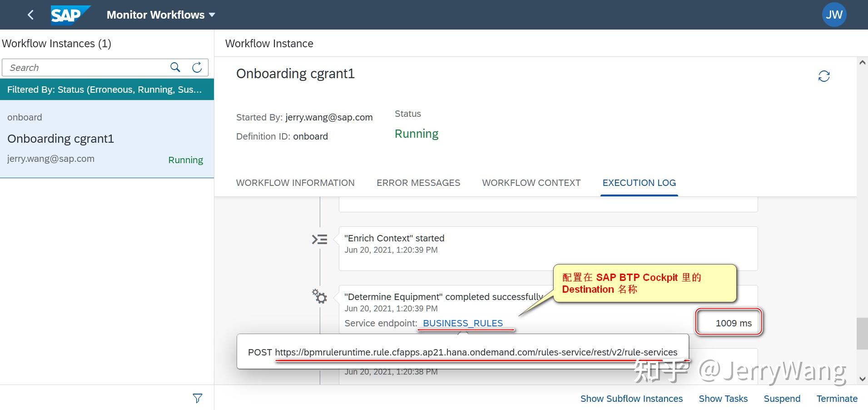
Task: Click the Terminate button
Action: pyautogui.click(x=837, y=398)
